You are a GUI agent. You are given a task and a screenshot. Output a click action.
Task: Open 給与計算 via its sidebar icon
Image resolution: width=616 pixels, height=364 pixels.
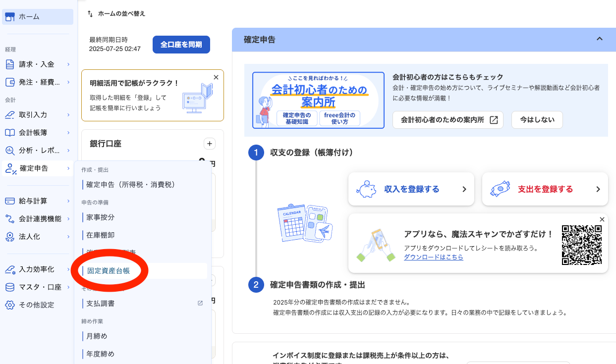(9, 200)
